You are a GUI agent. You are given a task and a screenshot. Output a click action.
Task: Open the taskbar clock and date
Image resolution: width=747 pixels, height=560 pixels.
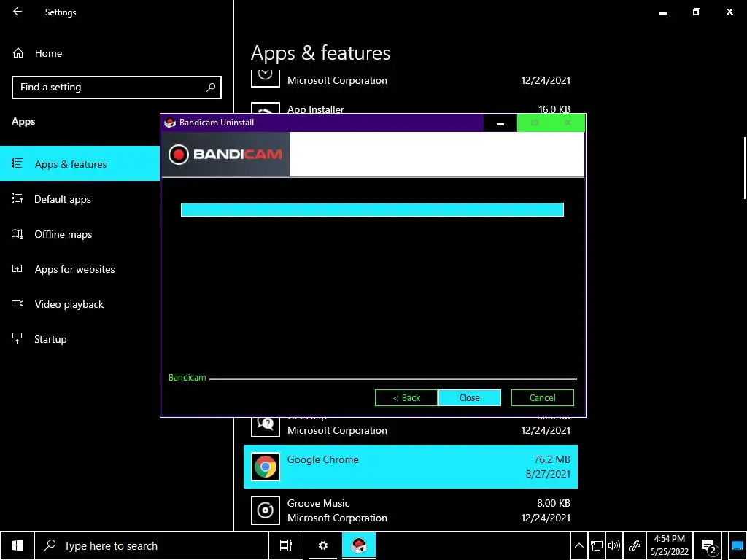point(670,545)
